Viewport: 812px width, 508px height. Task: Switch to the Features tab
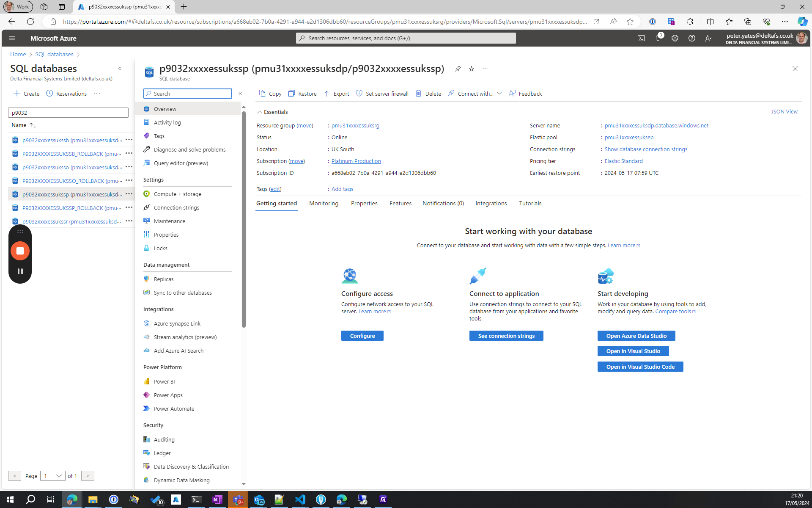coord(400,204)
